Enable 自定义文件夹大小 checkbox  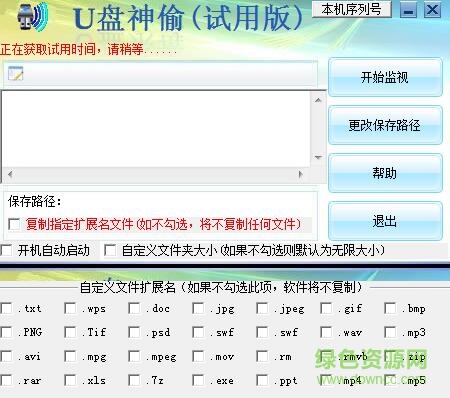tap(110, 250)
